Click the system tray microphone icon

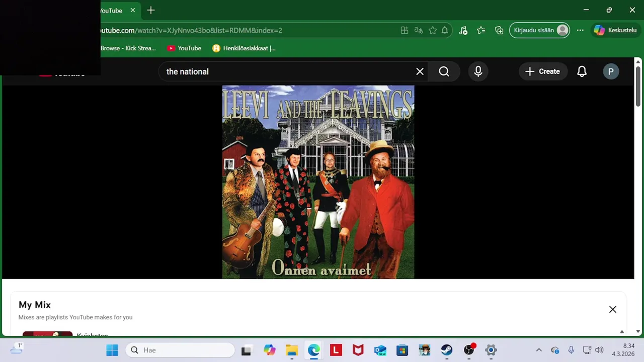(571, 350)
